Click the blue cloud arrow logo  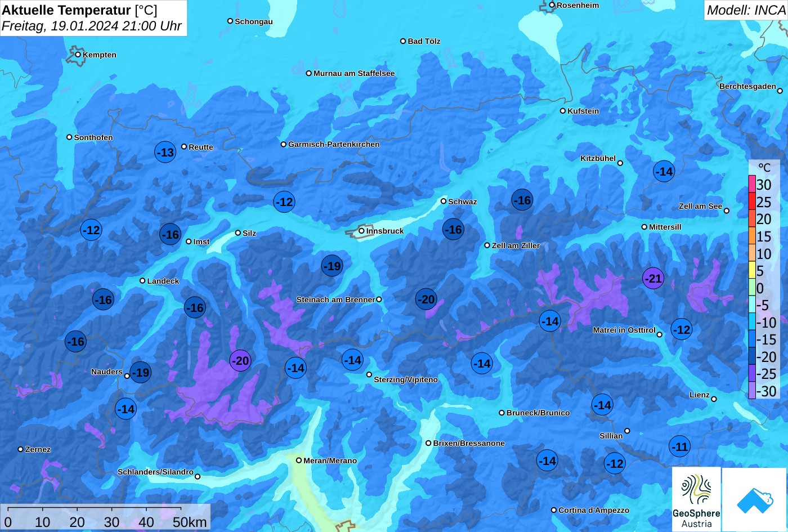pos(754,499)
